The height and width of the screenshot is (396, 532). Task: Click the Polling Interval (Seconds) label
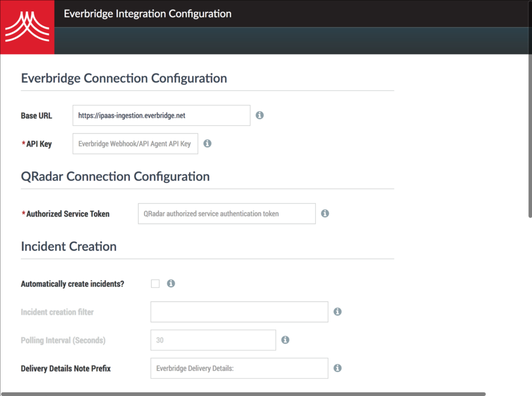(x=63, y=340)
